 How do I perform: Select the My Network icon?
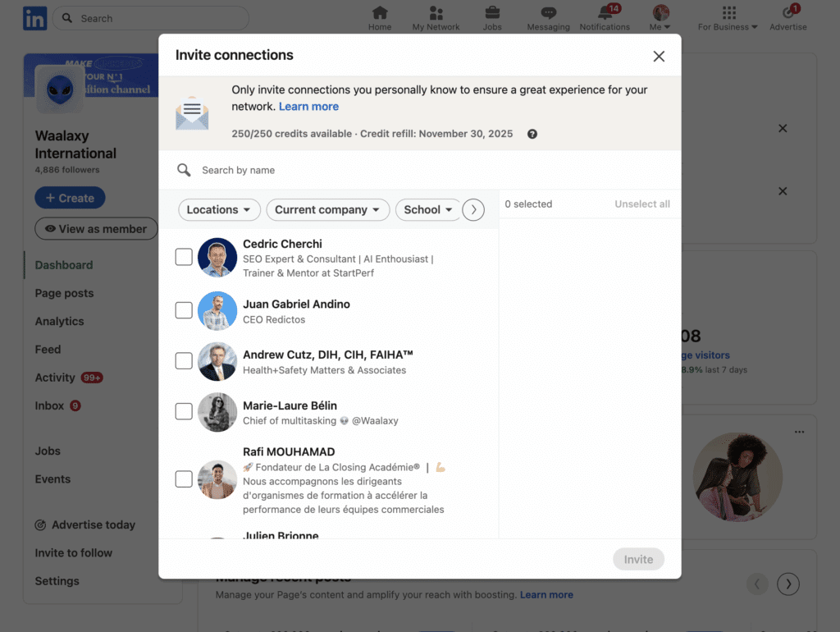coord(436,12)
